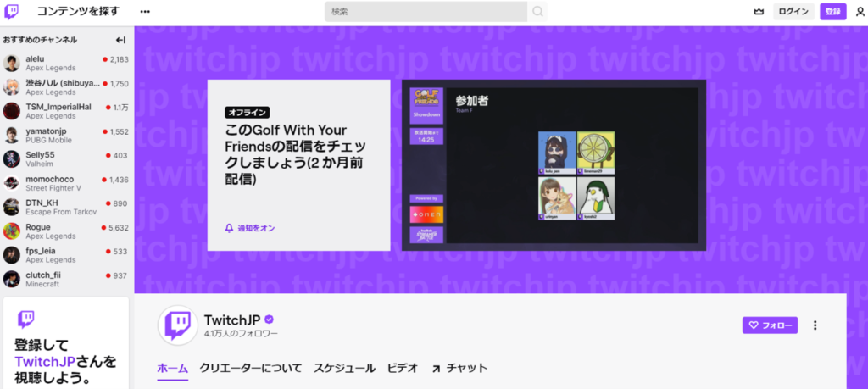Image resolution: width=868 pixels, height=389 pixels.
Task: Open the スケジュール tab
Action: click(344, 368)
